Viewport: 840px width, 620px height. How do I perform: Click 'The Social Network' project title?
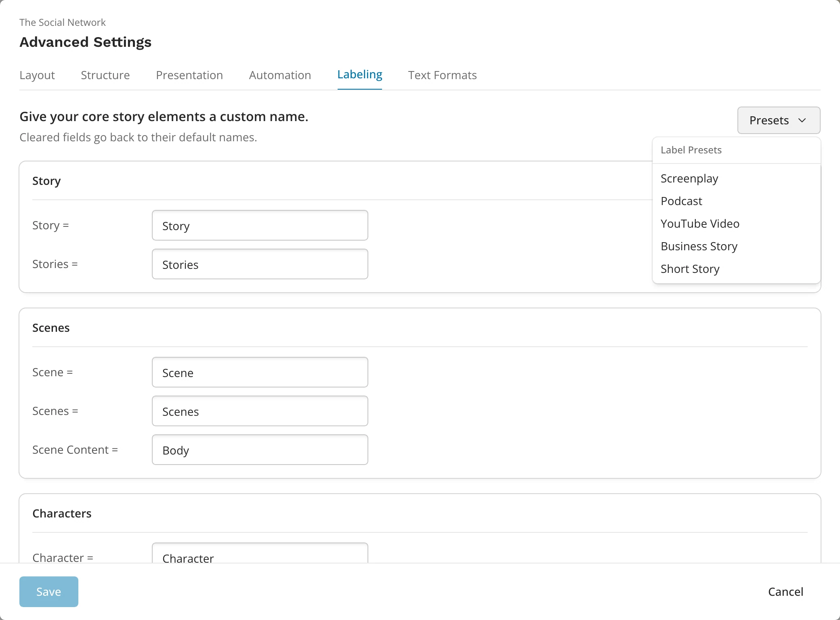[63, 23]
